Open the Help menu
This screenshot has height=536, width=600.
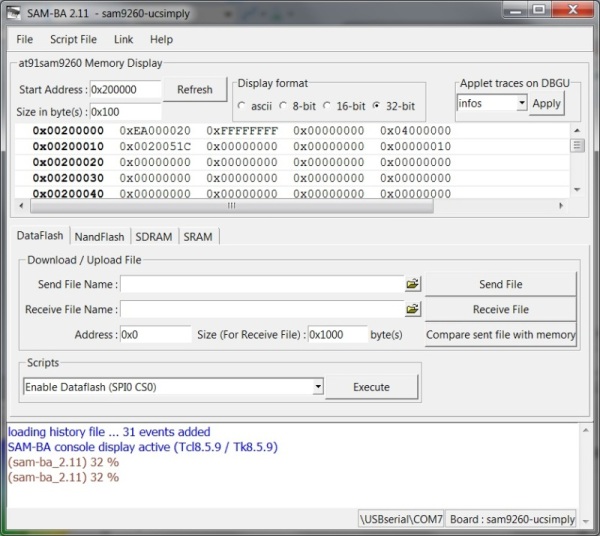pyautogui.click(x=161, y=39)
